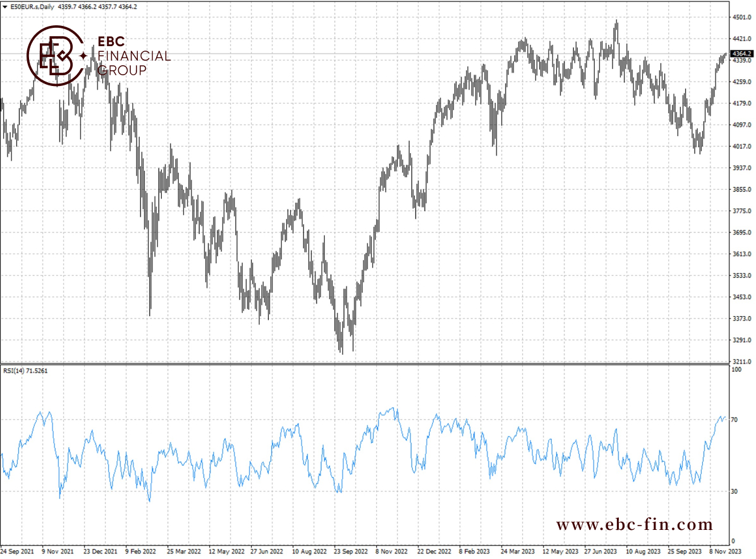Click the 23 Dec 2021 date label
The width and height of the screenshot is (756, 559).
click(101, 551)
